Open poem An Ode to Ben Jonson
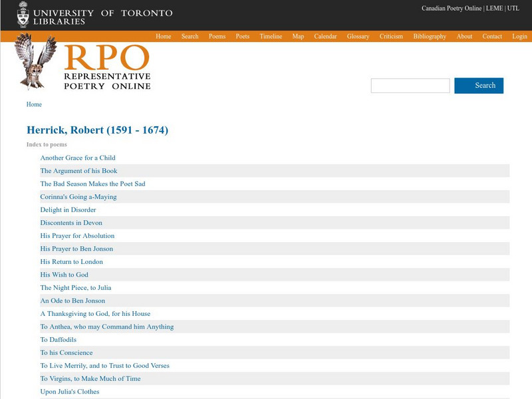Screen dimensions: 532x399 [72, 301]
